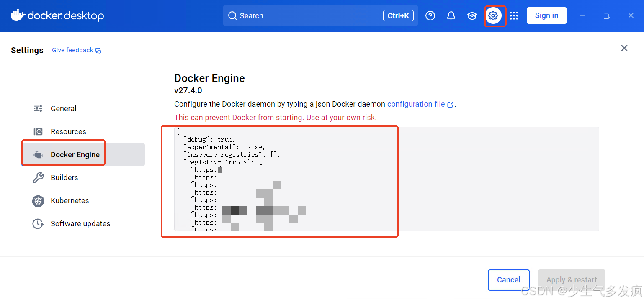
Task: Click the "registry-mirrors": [ line
Action: [x=223, y=162]
